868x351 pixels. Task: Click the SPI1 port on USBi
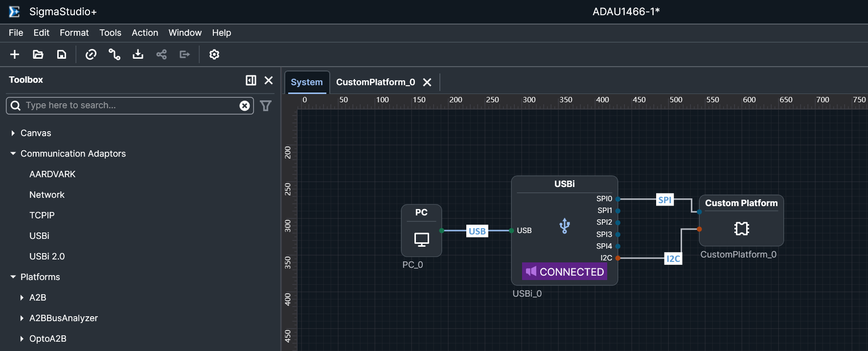[618, 211]
